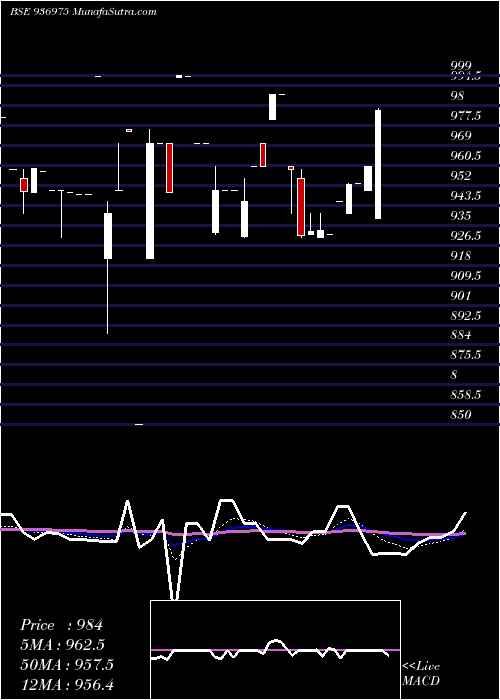This screenshot has width=500, height=700.
Task: Click the tall last white candlestick reaching 980
Action: tap(378, 164)
